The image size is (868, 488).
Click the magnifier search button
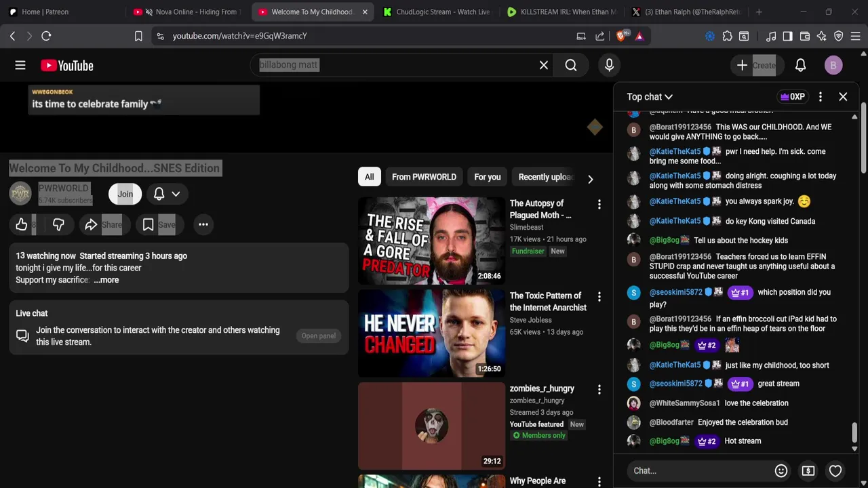571,65
